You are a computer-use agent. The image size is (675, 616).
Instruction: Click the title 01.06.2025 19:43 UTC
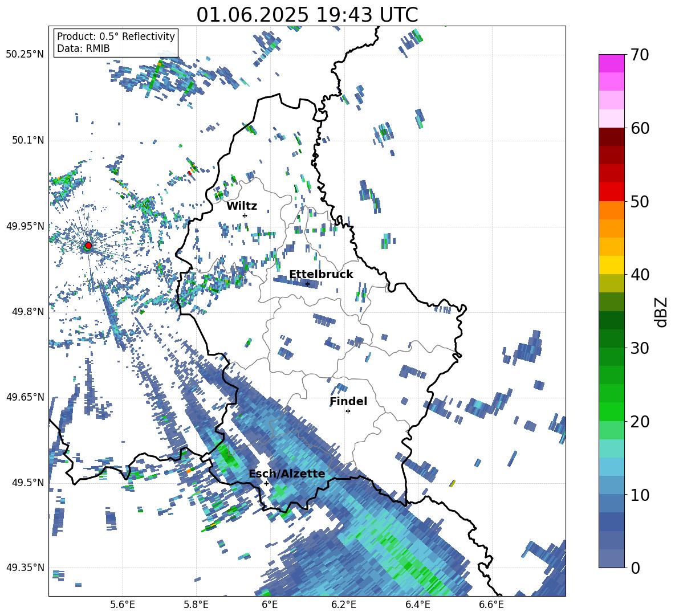[307, 15]
